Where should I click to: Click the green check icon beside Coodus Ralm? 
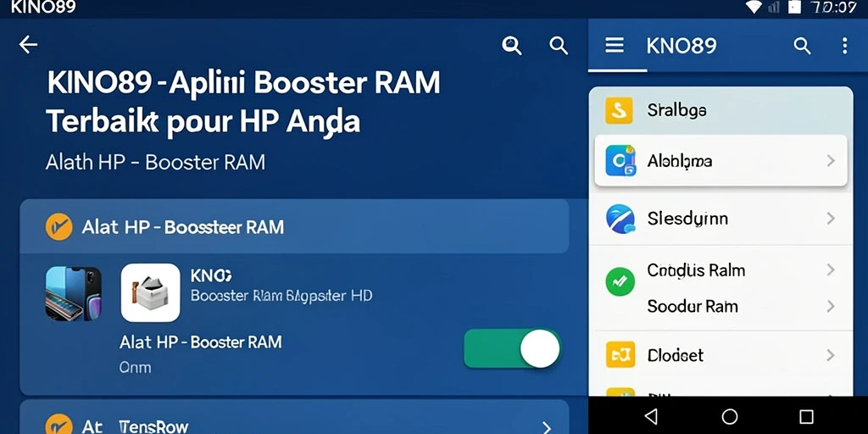(620, 281)
